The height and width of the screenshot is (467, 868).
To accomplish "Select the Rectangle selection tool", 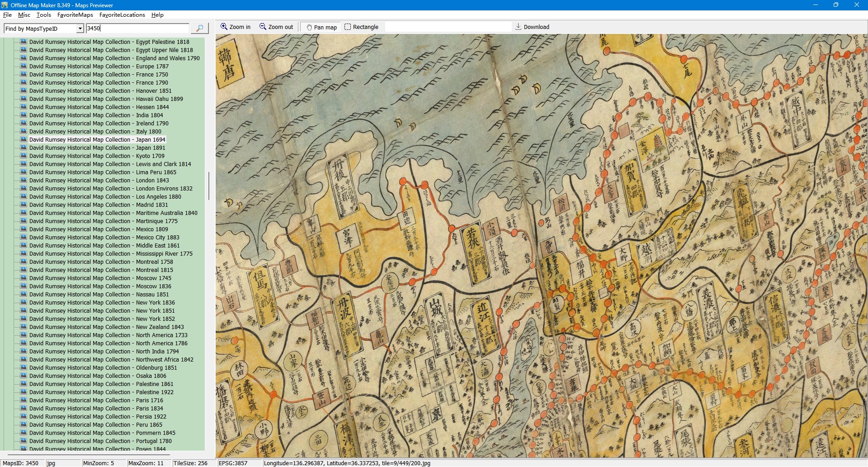I will (348, 27).
